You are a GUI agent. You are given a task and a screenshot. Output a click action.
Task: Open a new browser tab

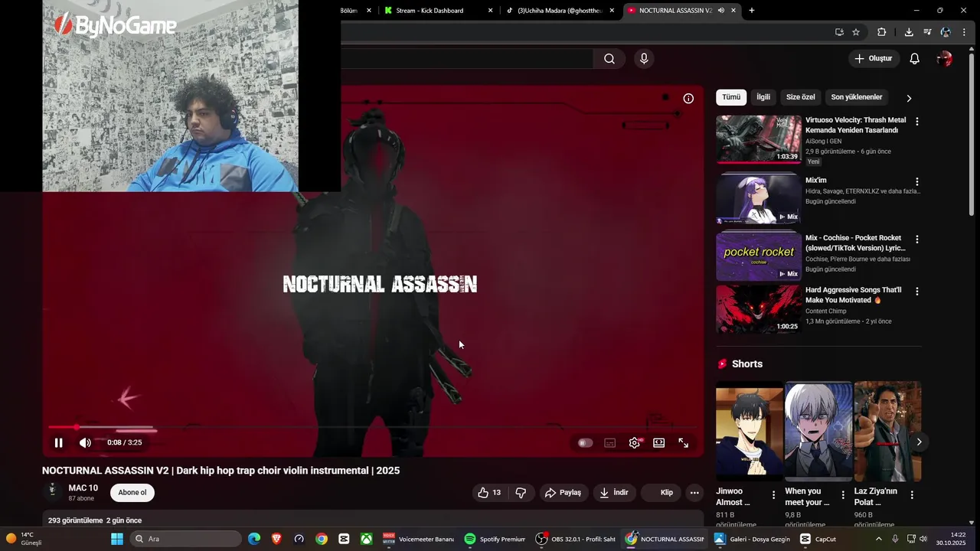[752, 11]
